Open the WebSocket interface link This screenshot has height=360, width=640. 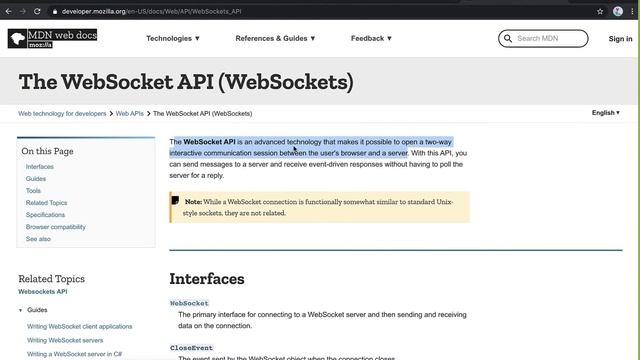click(189, 303)
